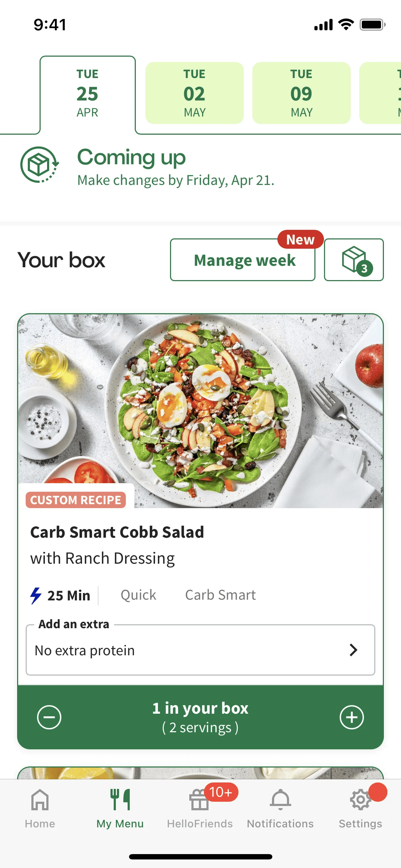The width and height of the screenshot is (401, 868).
Task: Tap the lightning bolt 25 Min icon
Action: tap(36, 595)
